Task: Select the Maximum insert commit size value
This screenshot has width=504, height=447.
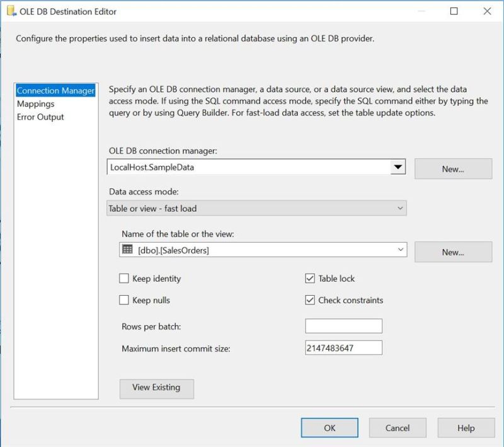Action: pyautogui.click(x=342, y=347)
